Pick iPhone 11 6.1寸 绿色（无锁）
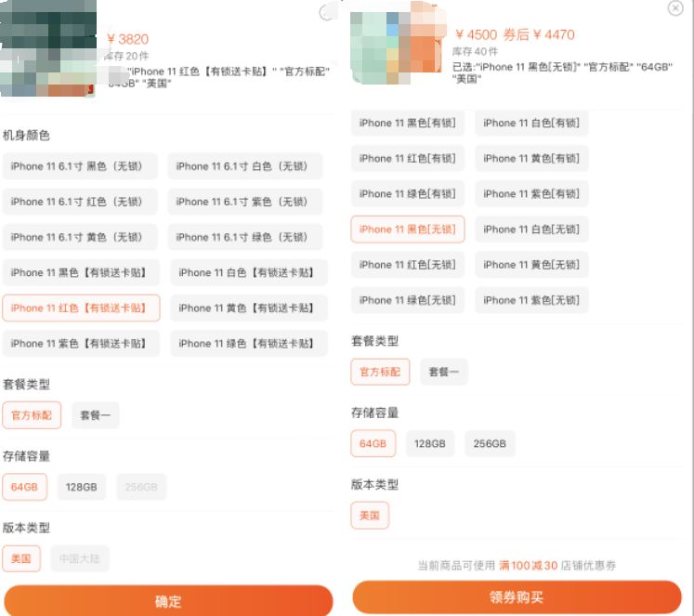Viewport: 694px width, 616px height. [245, 237]
